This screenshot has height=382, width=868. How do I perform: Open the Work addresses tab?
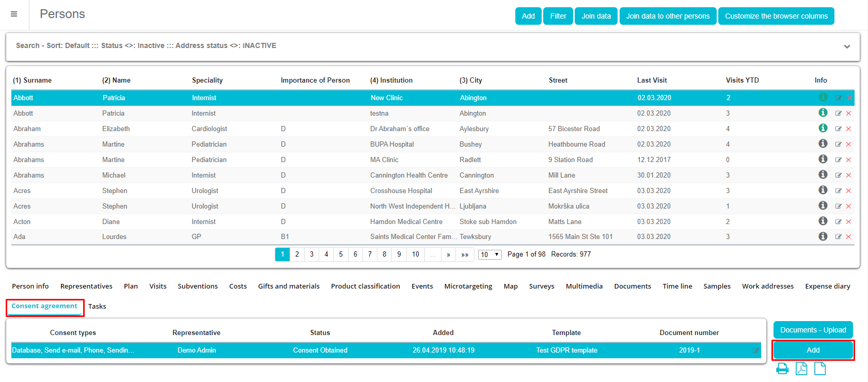(767, 286)
